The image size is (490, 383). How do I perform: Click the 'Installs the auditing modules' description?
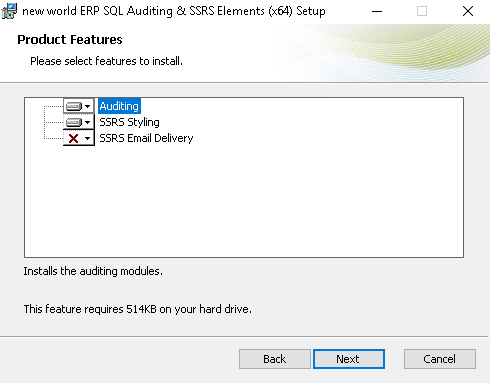point(93,271)
